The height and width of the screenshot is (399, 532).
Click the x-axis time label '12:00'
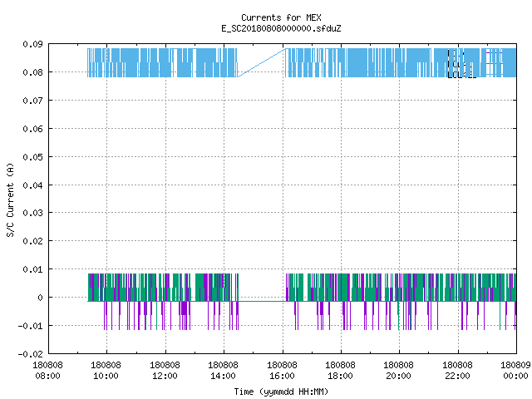(165, 376)
